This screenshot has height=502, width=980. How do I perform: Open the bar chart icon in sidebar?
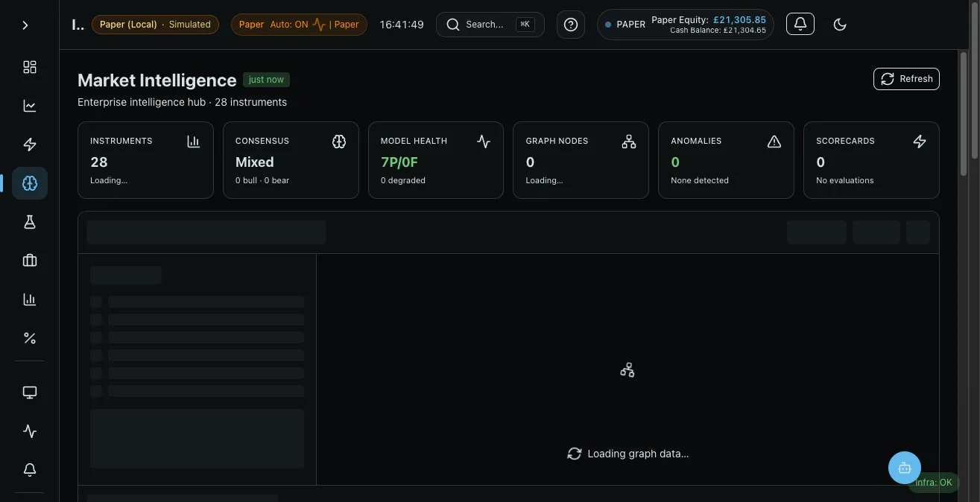pyautogui.click(x=30, y=299)
